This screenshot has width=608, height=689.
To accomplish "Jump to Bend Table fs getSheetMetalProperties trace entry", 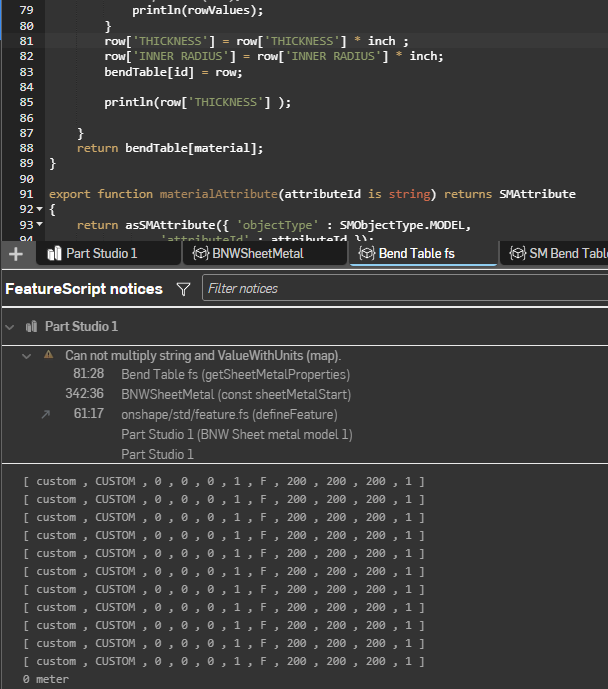I will click(x=235, y=374).
